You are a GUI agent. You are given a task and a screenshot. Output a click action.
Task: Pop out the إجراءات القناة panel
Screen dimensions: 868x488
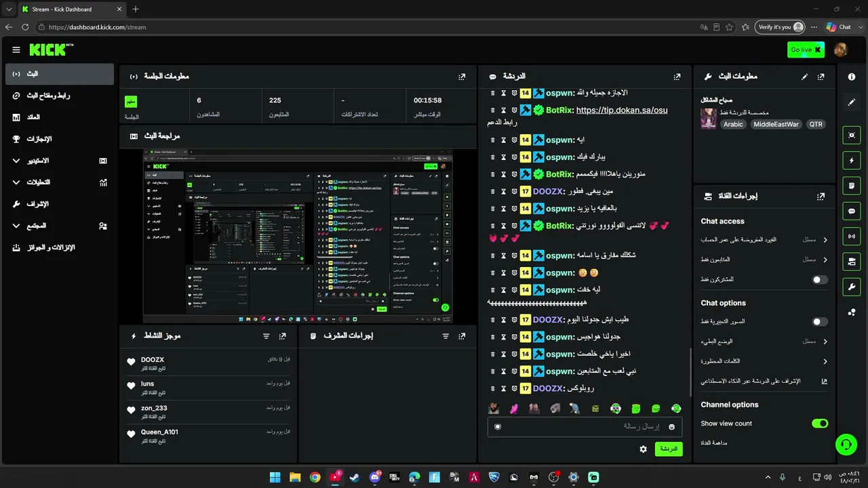(x=821, y=196)
